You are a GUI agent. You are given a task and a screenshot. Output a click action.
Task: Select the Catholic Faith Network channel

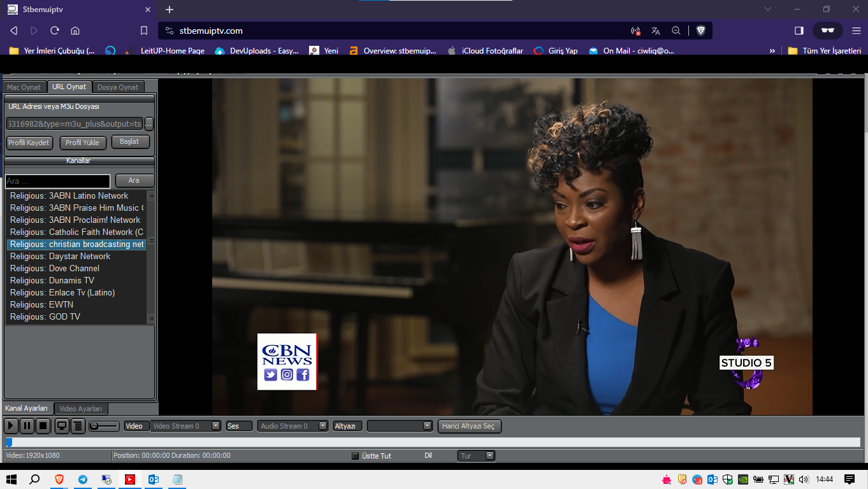(76, 232)
